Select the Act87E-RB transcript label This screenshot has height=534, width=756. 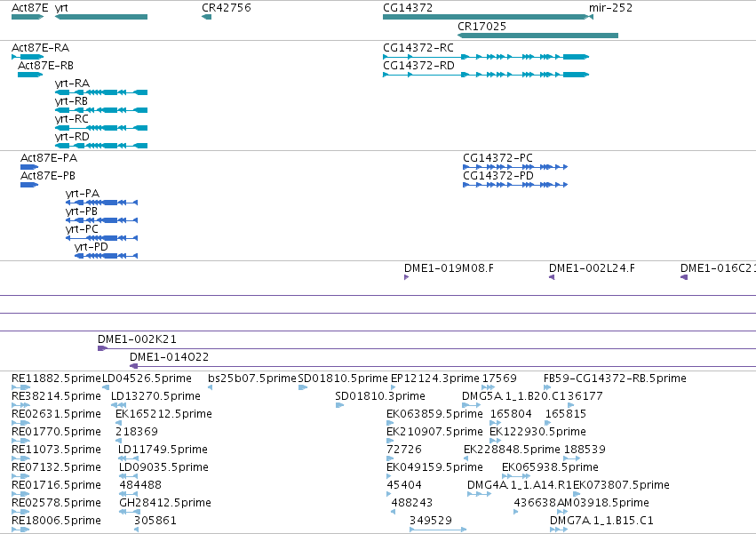click(46, 66)
